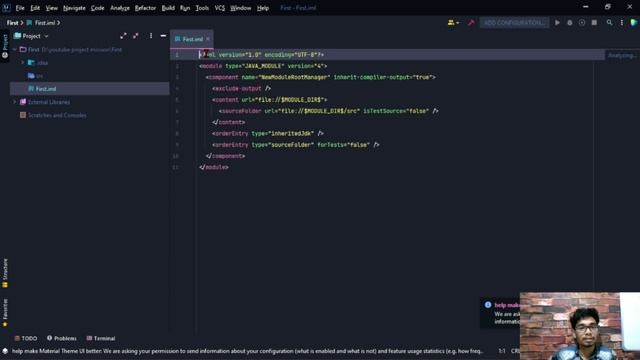The image size is (640, 360).
Task: Place cursor on line 2 module tag
Action: coord(263,66)
